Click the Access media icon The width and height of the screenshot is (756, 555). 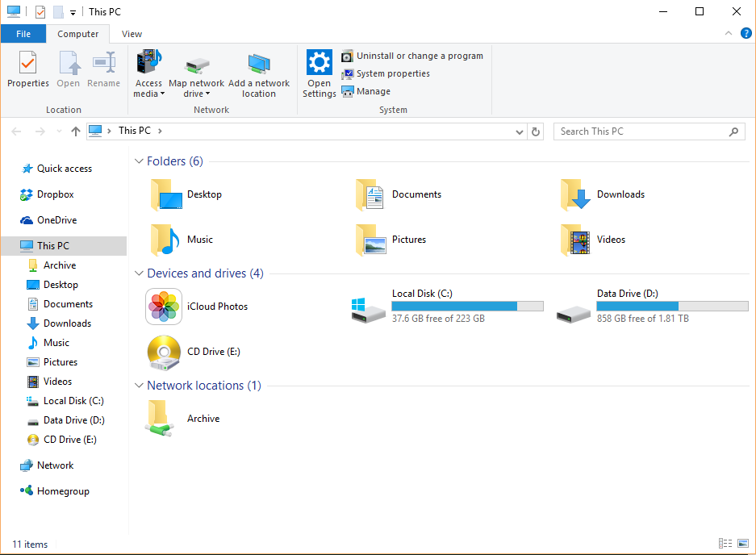(x=149, y=63)
